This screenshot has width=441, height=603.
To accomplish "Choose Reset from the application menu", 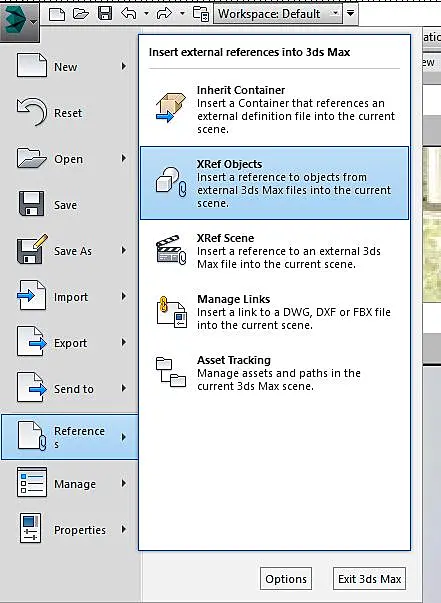I will click(x=70, y=113).
